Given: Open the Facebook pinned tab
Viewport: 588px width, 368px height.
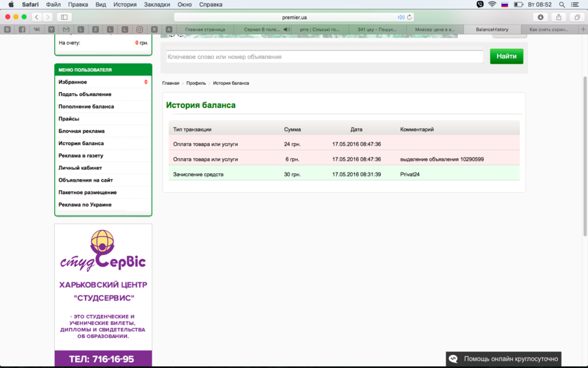Looking at the screenshot, I should [x=22, y=29].
